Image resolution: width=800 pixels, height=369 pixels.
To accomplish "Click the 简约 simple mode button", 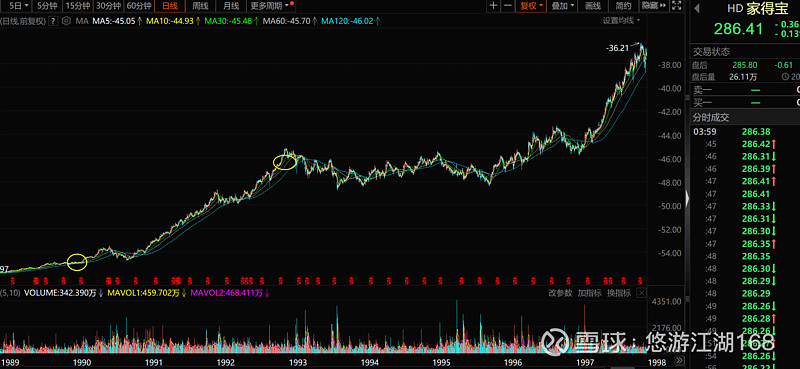I will tap(623, 6).
